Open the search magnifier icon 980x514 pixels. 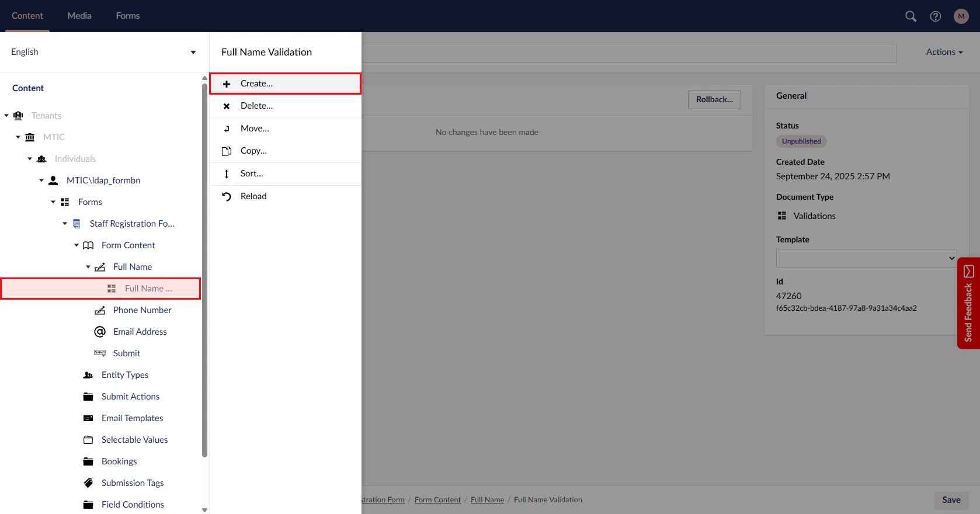pyautogui.click(x=911, y=16)
